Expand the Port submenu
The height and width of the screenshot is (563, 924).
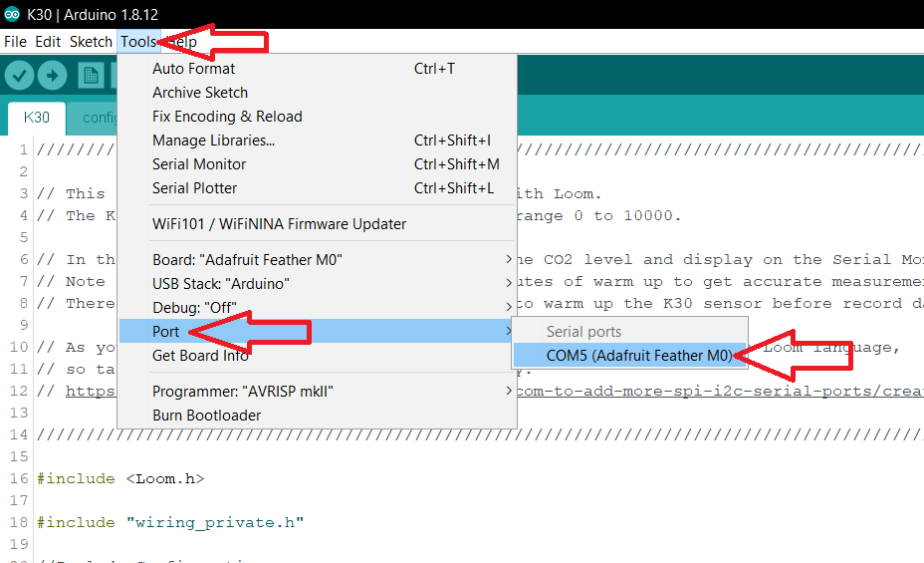coord(317,331)
